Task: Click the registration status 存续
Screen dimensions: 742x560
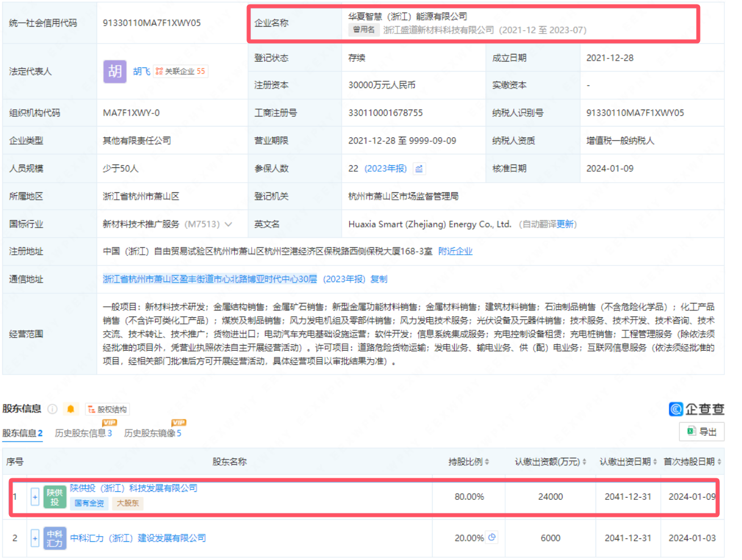Action: click(x=357, y=58)
